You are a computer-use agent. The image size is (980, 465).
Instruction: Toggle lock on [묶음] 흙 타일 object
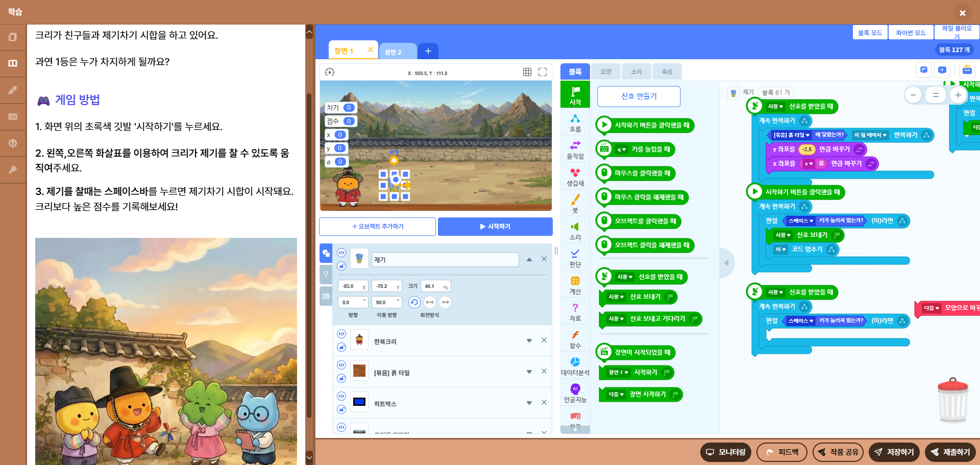(341, 378)
